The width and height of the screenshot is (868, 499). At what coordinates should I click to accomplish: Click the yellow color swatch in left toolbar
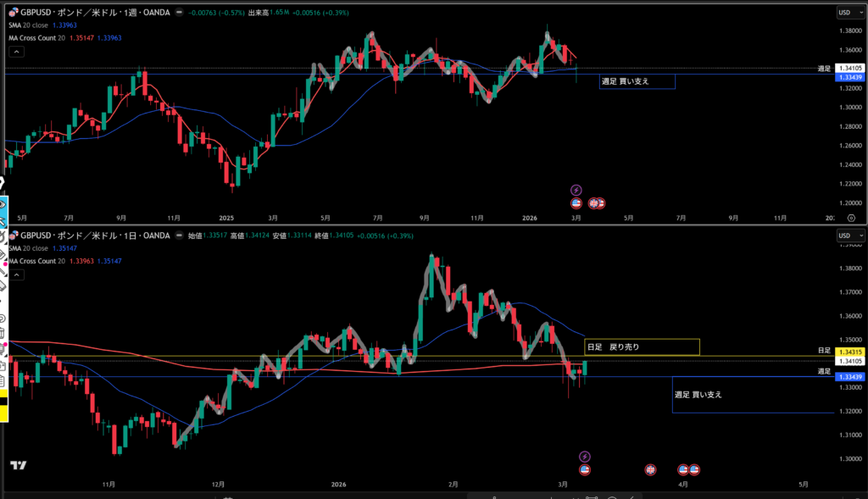pyautogui.click(x=3, y=414)
